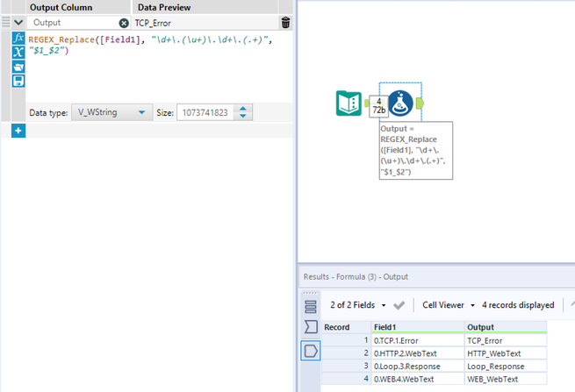This screenshot has height=392, width=575.
Task: Select cell HTTP_WebText
Action: click(506, 353)
